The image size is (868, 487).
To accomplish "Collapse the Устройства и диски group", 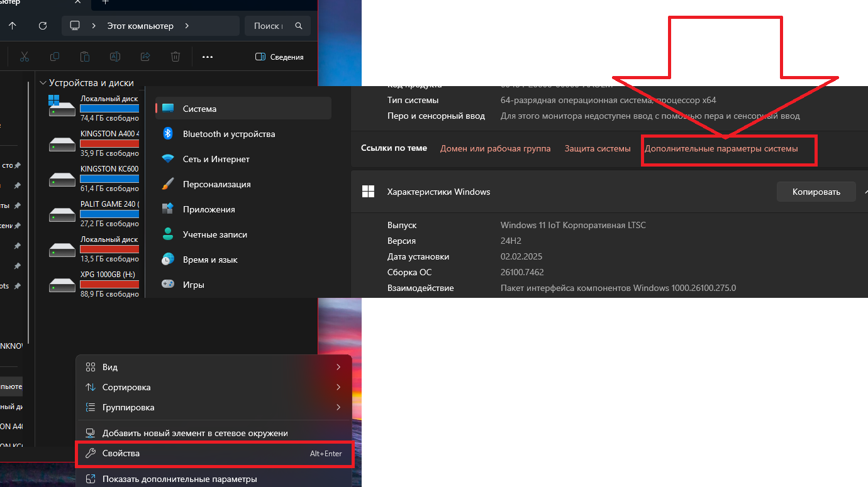I will (43, 82).
